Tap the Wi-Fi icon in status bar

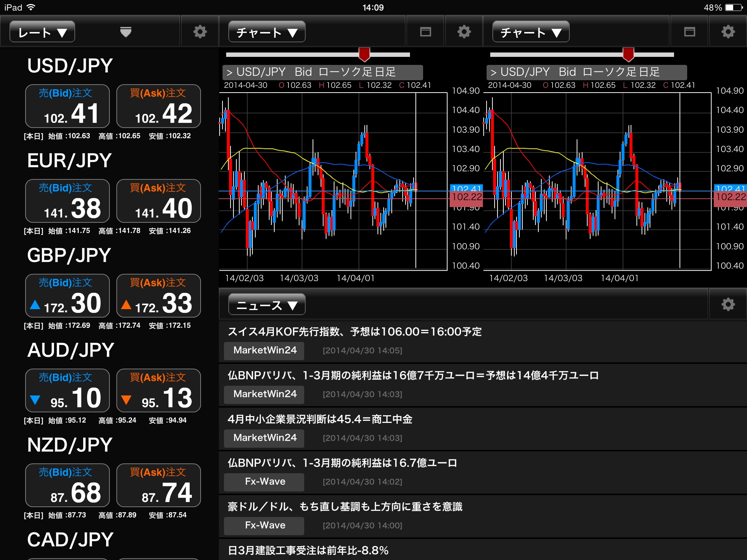[x=31, y=7]
